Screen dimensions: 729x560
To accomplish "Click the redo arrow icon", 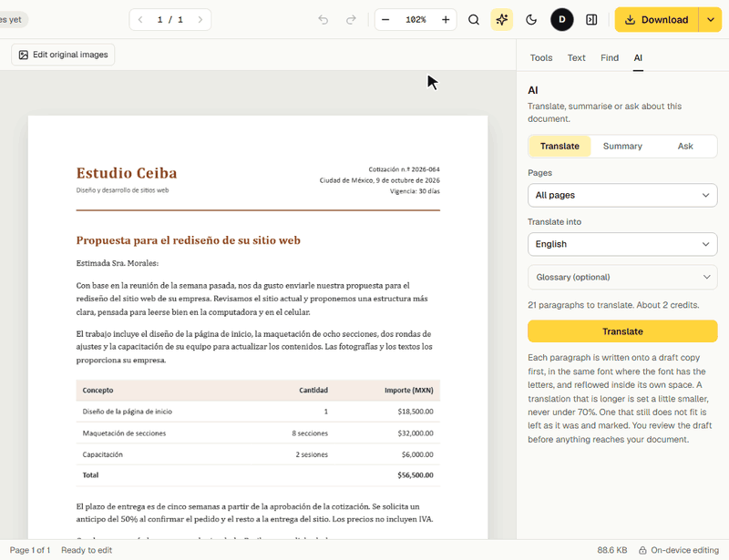I will (x=351, y=19).
